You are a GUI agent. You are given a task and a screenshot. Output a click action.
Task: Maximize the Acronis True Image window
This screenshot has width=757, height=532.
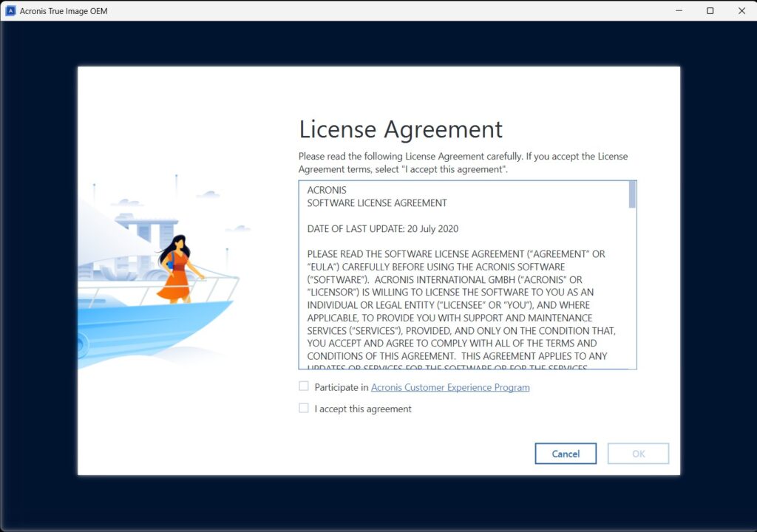click(x=710, y=11)
